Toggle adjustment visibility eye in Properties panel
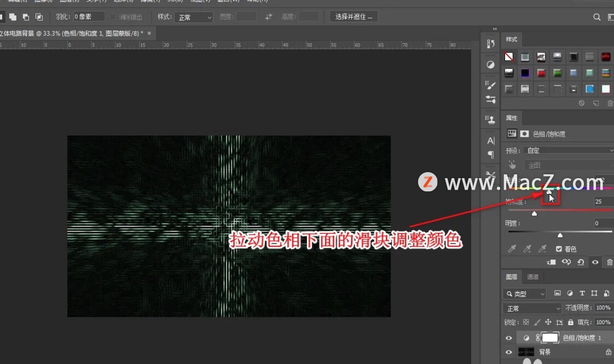 [x=595, y=262]
